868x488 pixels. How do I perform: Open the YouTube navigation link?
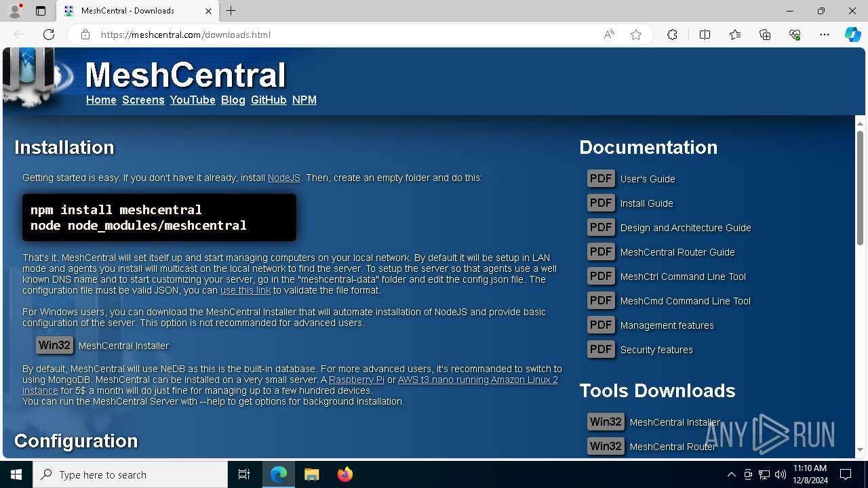tap(193, 100)
